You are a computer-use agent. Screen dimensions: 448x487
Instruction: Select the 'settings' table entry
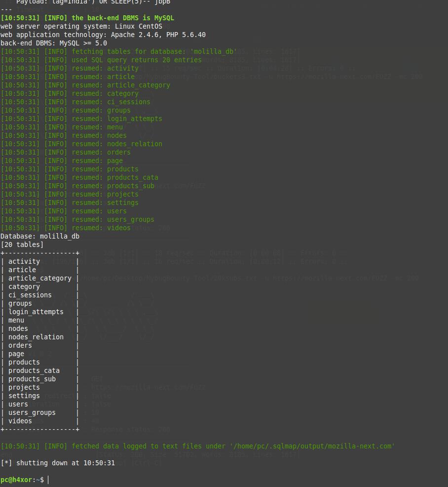pos(24,396)
